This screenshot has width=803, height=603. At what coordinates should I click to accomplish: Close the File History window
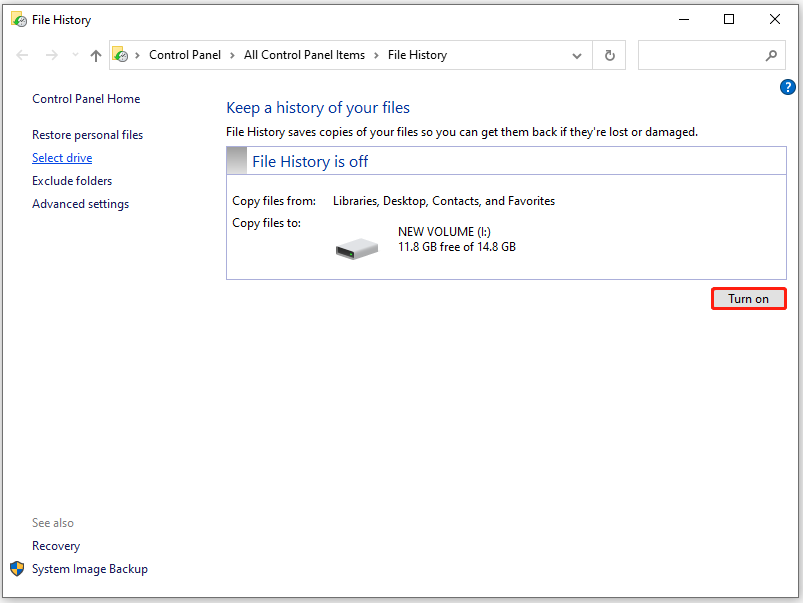click(775, 19)
